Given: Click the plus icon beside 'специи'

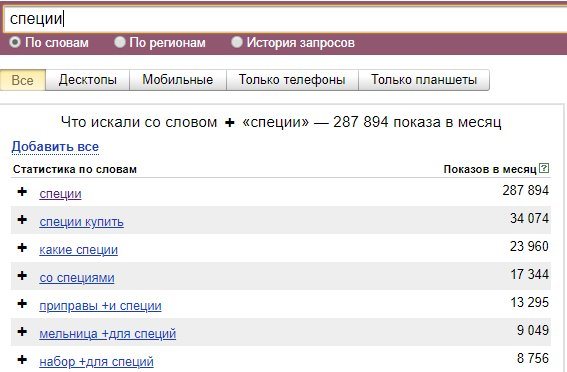Looking at the screenshot, I should tap(22, 192).
